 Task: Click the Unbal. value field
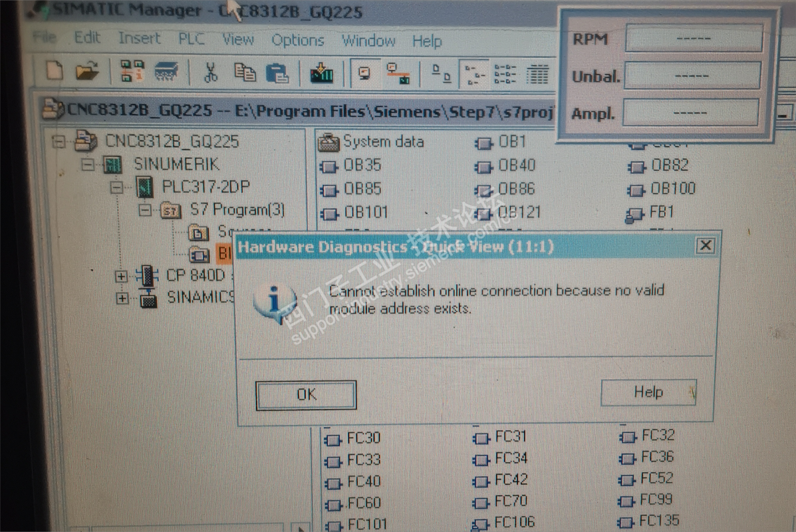[692, 76]
